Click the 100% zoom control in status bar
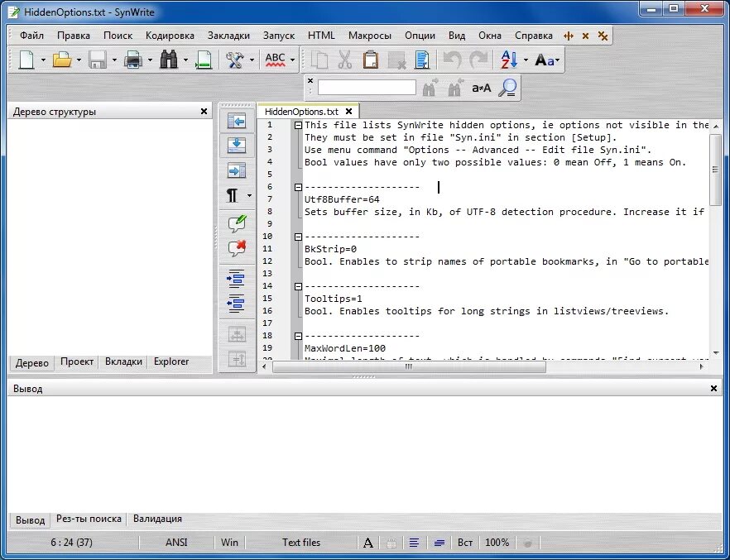Viewport: 730px width, 560px height. [x=497, y=542]
